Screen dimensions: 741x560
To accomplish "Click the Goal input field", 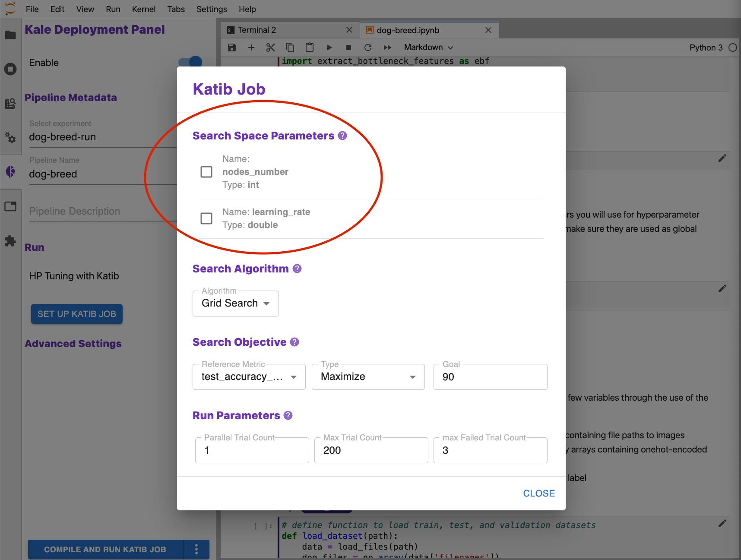I will click(491, 377).
